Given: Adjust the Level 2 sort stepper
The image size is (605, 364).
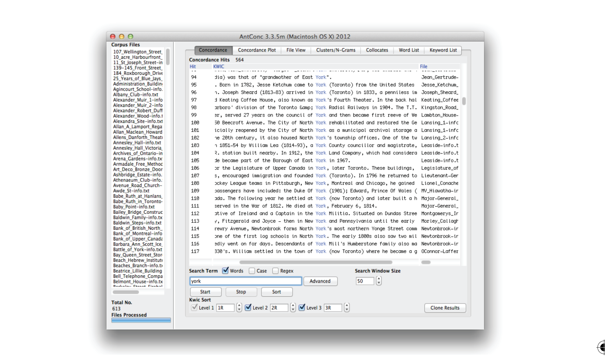Looking at the screenshot, I should [x=293, y=308].
